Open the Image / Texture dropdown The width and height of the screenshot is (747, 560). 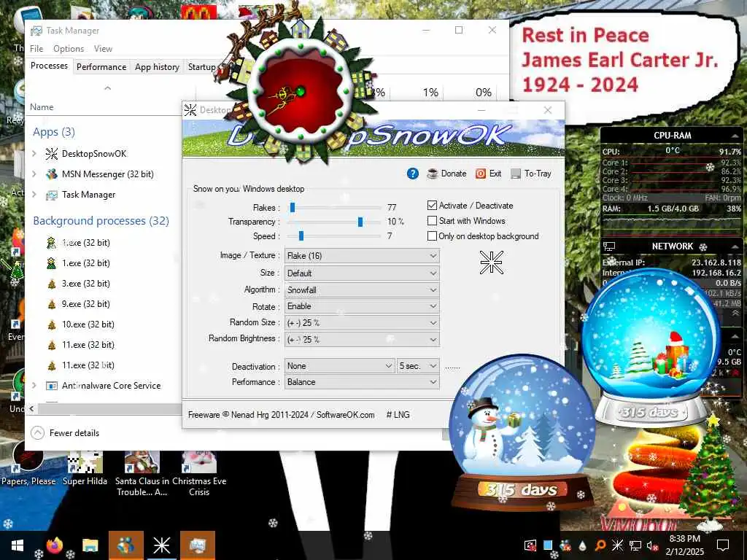(362, 256)
